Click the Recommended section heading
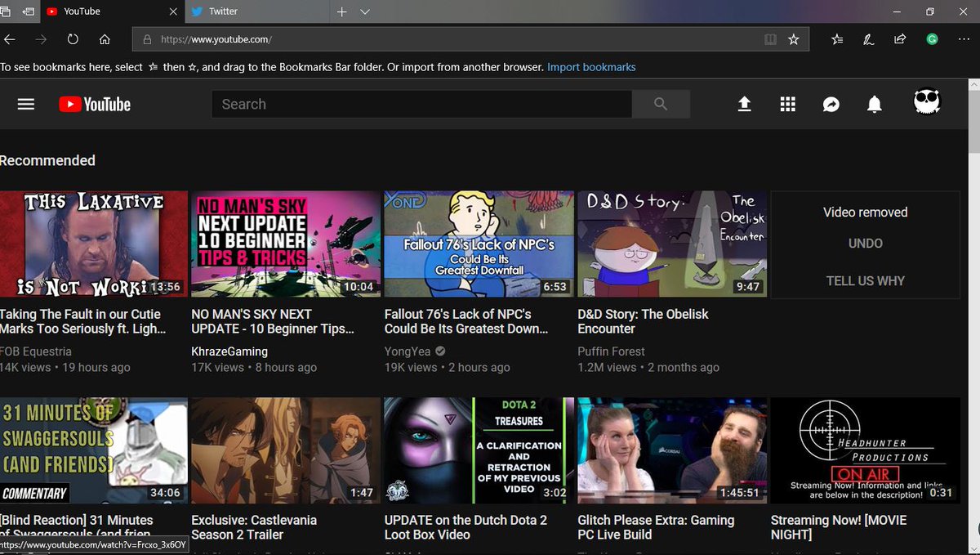 [47, 160]
